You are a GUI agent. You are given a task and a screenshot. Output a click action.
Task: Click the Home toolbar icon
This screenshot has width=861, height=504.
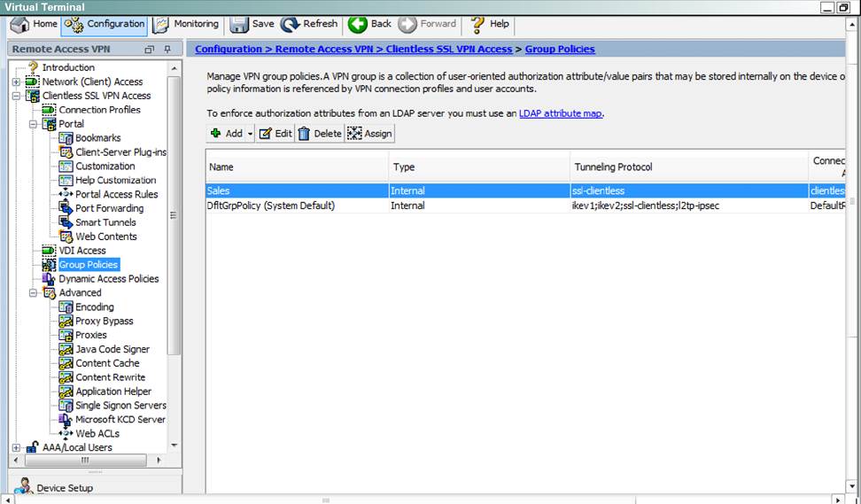[19, 24]
